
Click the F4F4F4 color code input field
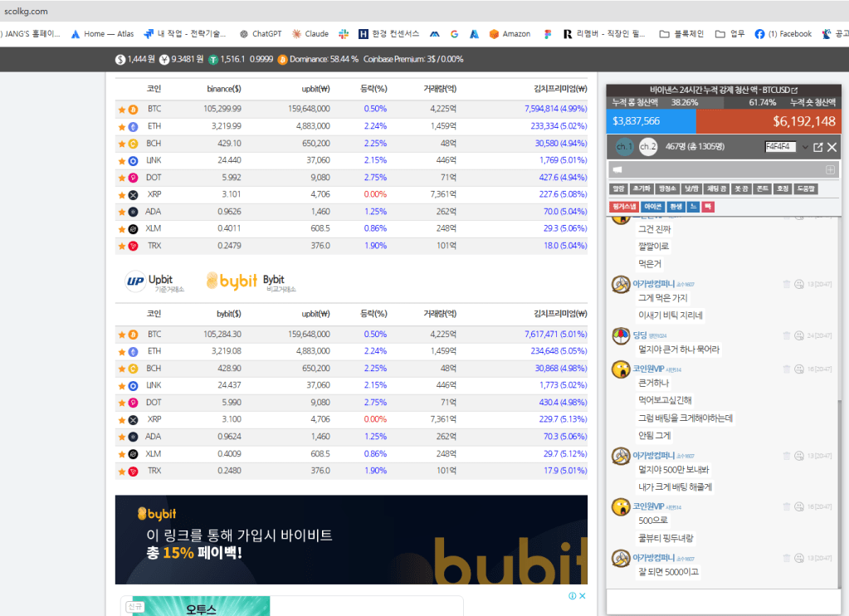[x=780, y=147]
